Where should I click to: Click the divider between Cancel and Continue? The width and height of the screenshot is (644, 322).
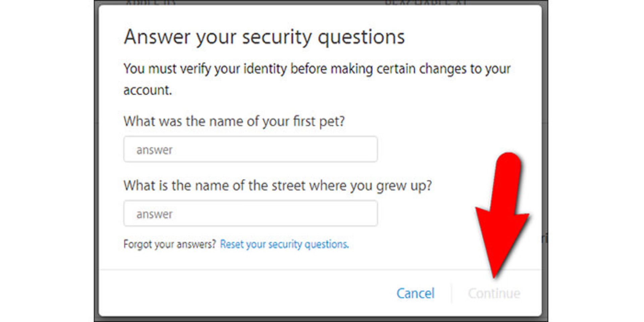451,293
